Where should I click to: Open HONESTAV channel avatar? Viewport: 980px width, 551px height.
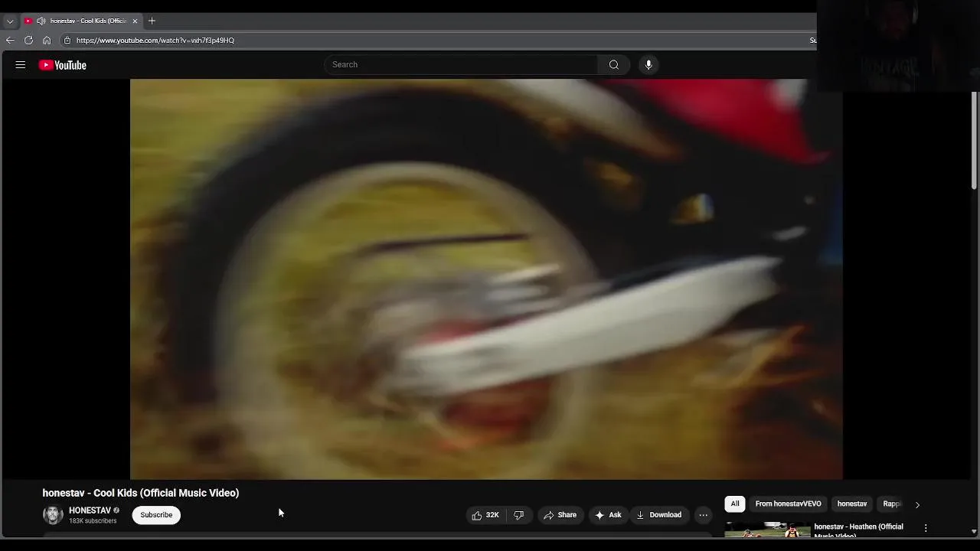pos(53,515)
